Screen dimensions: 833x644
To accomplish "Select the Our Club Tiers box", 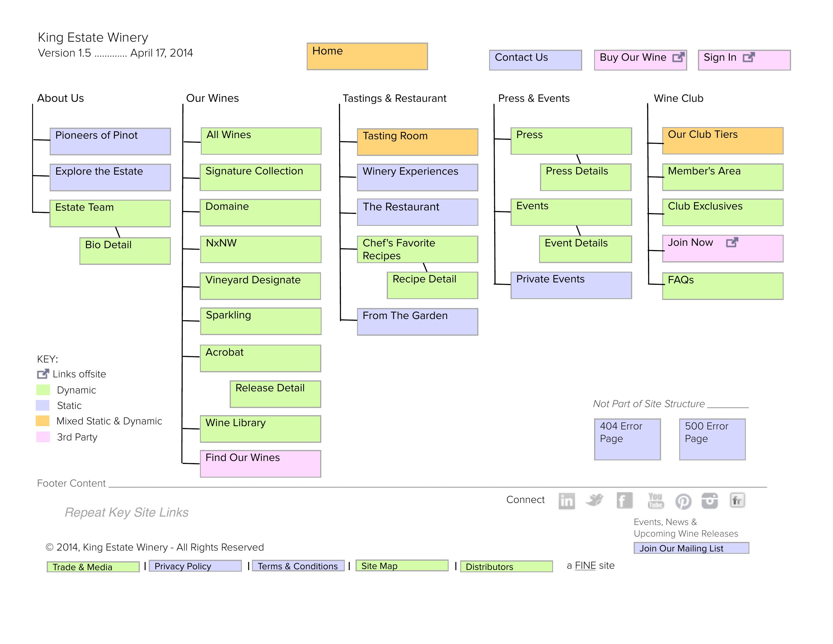I will (x=723, y=141).
